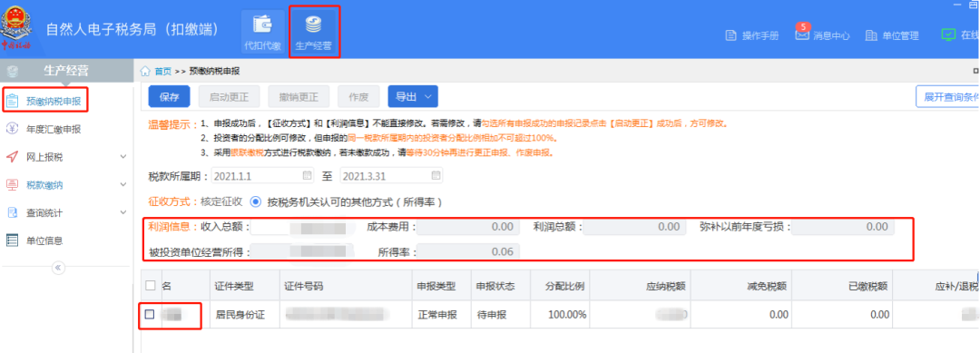Open end date calendar icon
This screenshot has width=980, height=353.
click(x=436, y=175)
